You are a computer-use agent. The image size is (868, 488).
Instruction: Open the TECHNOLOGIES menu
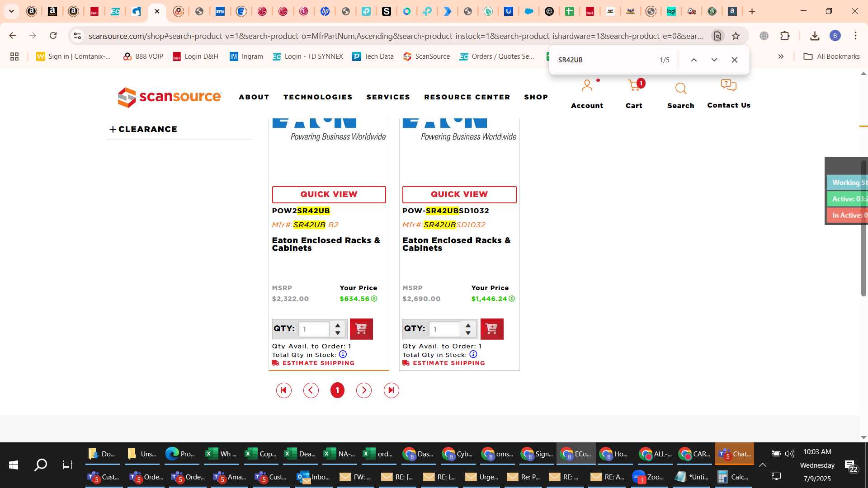click(x=318, y=97)
